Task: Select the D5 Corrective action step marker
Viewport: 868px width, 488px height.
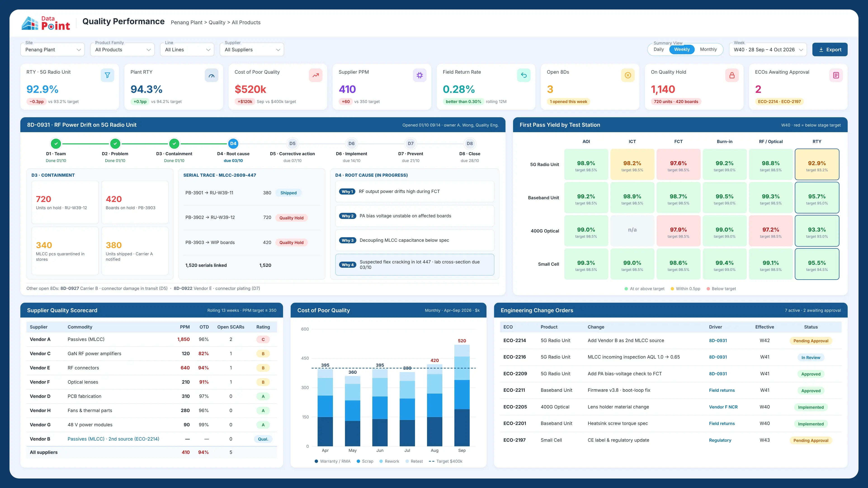Action: [x=292, y=143]
